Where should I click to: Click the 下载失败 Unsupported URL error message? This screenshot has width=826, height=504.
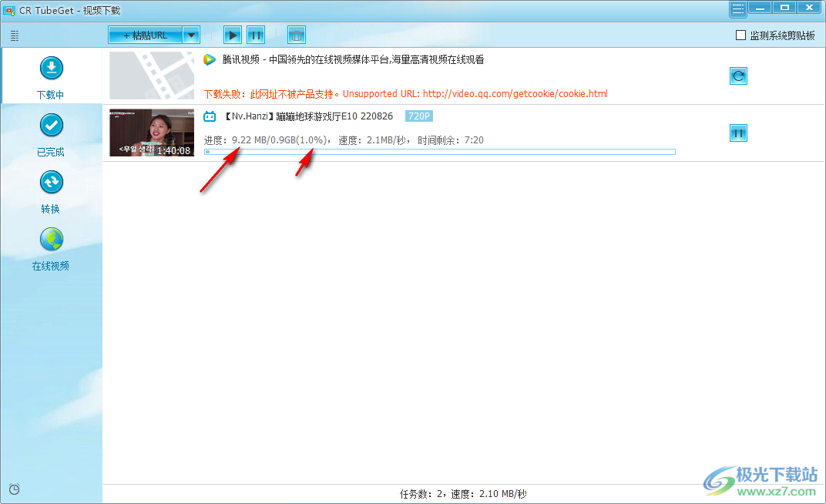click(405, 94)
